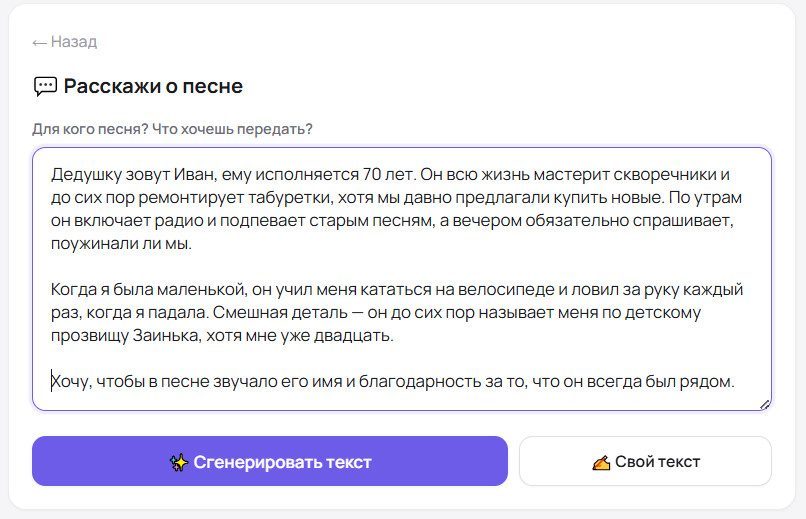Click the label Для кого песня? Что хочешь передать?
This screenshot has width=806, height=519.
(x=172, y=129)
